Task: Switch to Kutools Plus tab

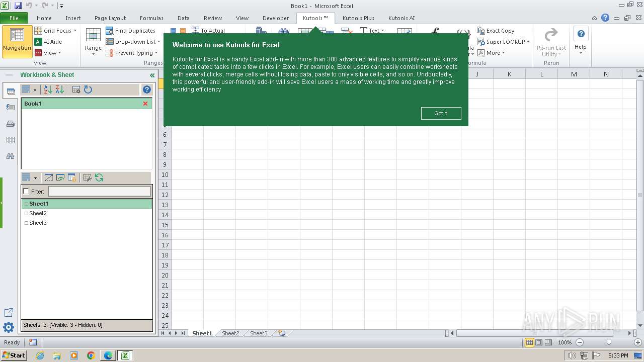Action: [x=358, y=18]
